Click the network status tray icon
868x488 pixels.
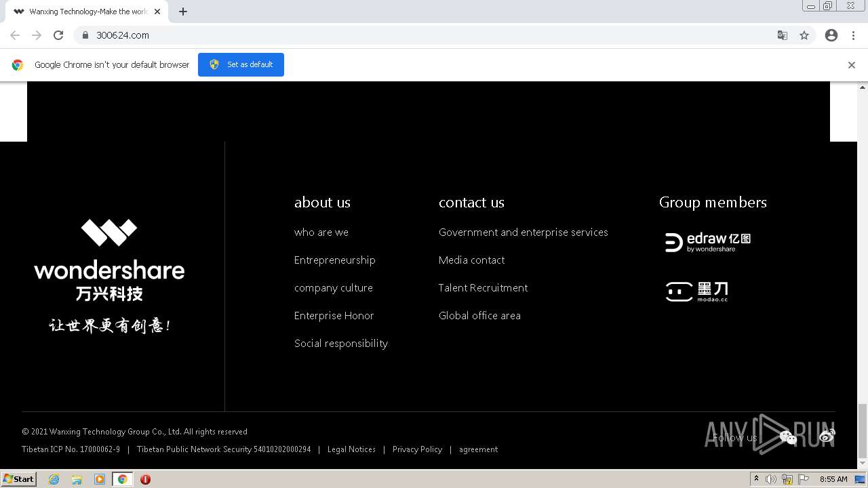click(787, 479)
